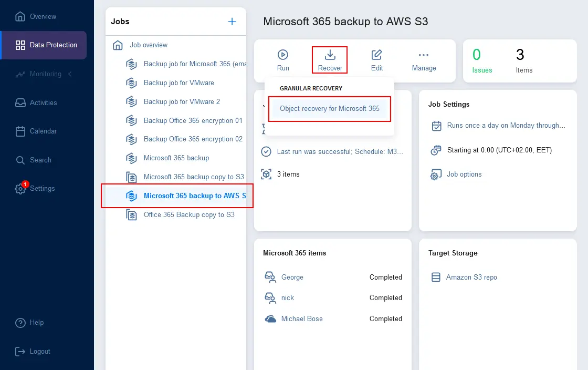Open George mailbox item

[x=292, y=277]
